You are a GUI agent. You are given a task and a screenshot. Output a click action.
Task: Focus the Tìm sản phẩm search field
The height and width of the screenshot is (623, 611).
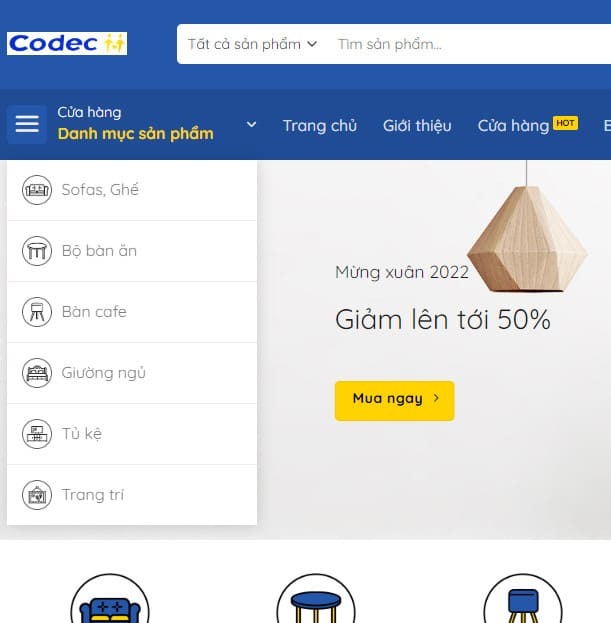pos(473,44)
